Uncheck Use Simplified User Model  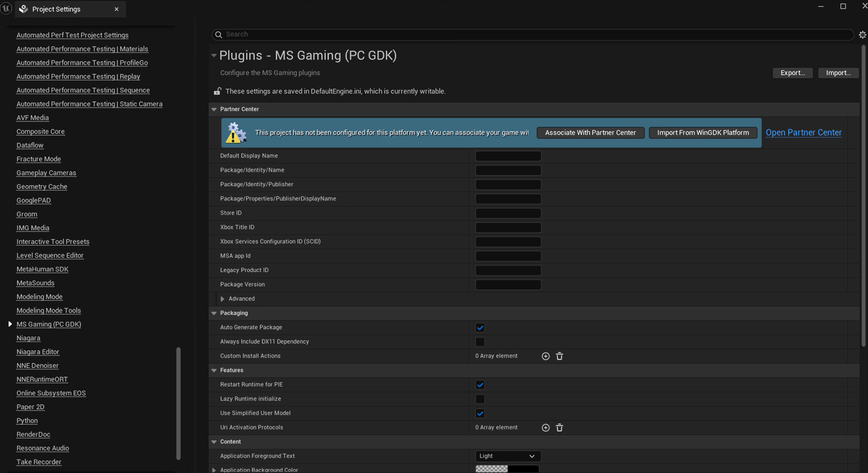(480, 413)
